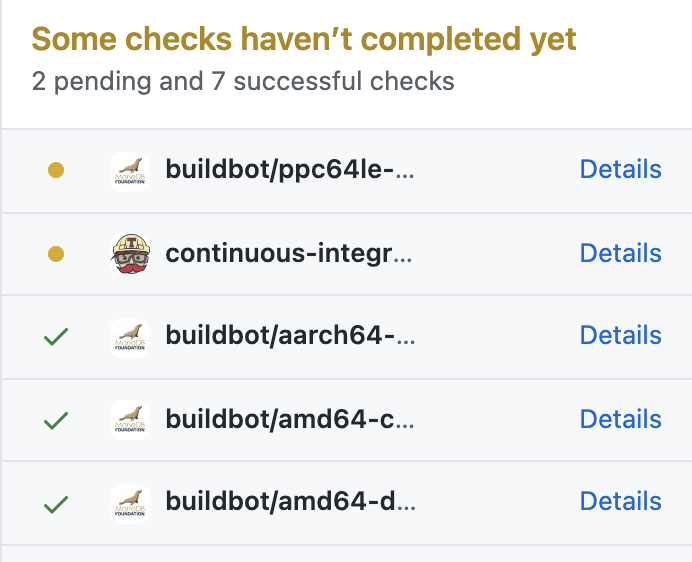Click MariaDB Foundation avatar for buildbot/aarch64

(x=130, y=338)
